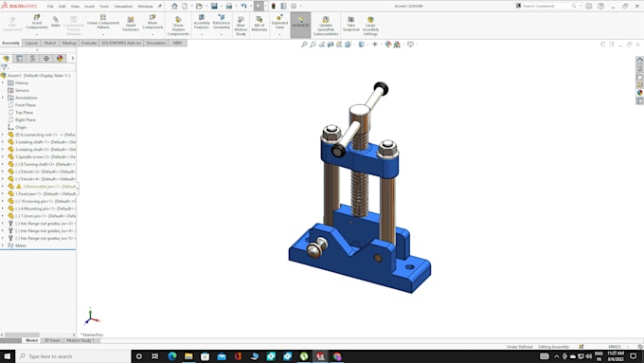Image resolution: width=644 pixels, height=363 pixels.
Task: Switch to SOLIDWORKS Add-Ins tab
Action: coord(121,44)
